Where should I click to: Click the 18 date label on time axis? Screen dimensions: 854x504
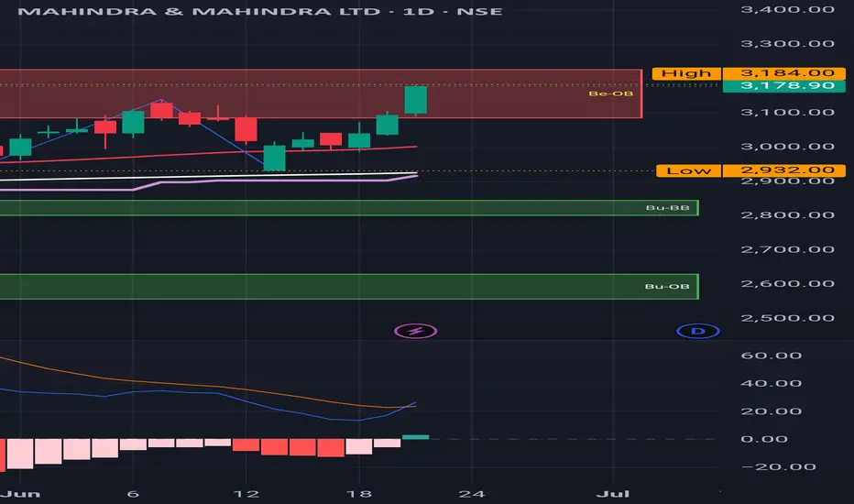359,494
